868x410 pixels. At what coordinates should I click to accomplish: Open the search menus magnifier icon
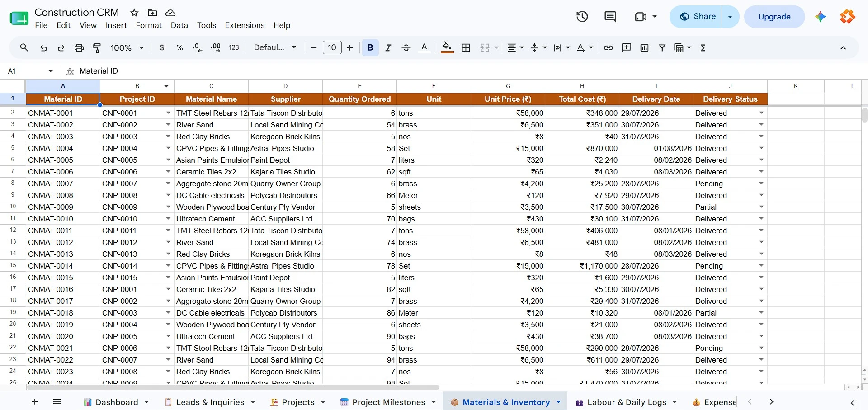(x=24, y=47)
